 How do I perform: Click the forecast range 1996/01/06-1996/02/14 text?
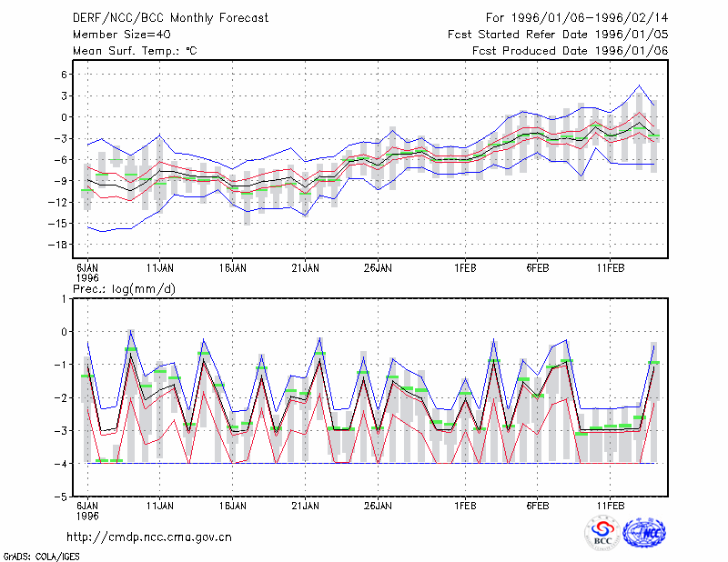tap(577, 18)
